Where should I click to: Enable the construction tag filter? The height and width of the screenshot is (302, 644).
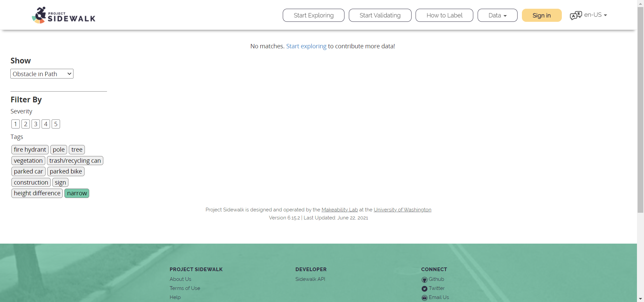31,183
